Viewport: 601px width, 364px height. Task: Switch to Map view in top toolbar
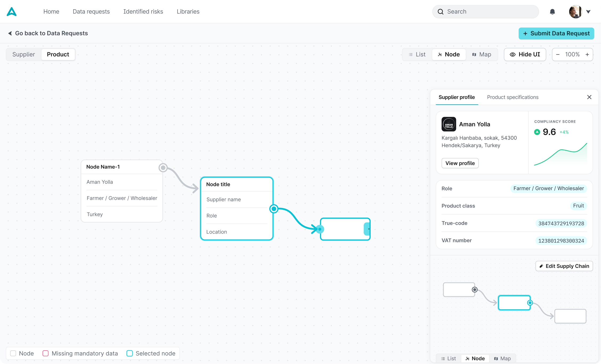482,54
